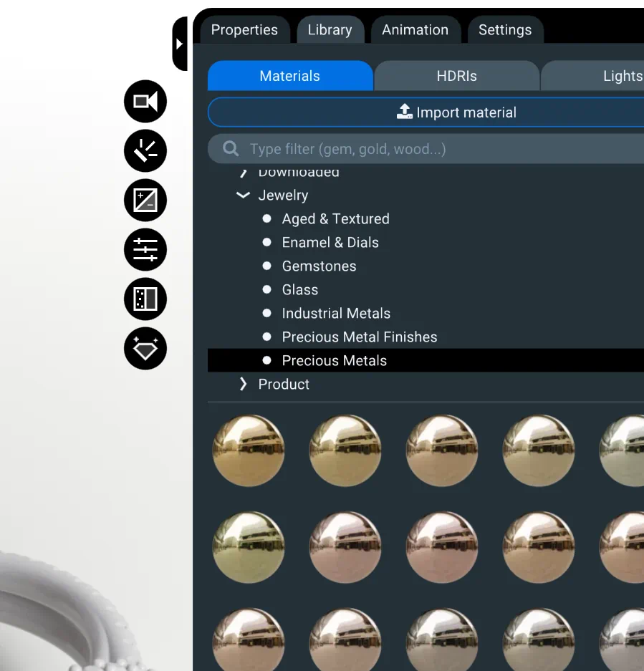Image resolution: width=644 pixels, height=671 pixels.
Task: Pick the fourth sphere in the third row
Action: click(539, 639)
